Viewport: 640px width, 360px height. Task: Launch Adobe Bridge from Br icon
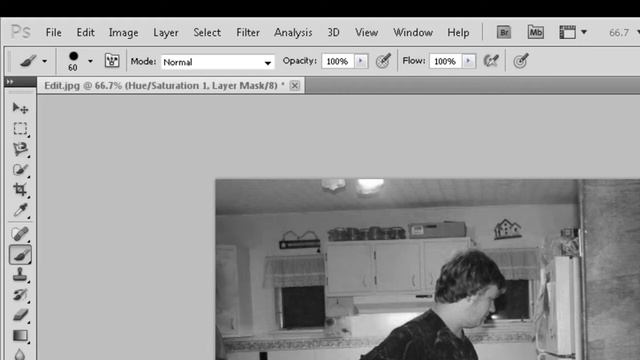(504, 32)
